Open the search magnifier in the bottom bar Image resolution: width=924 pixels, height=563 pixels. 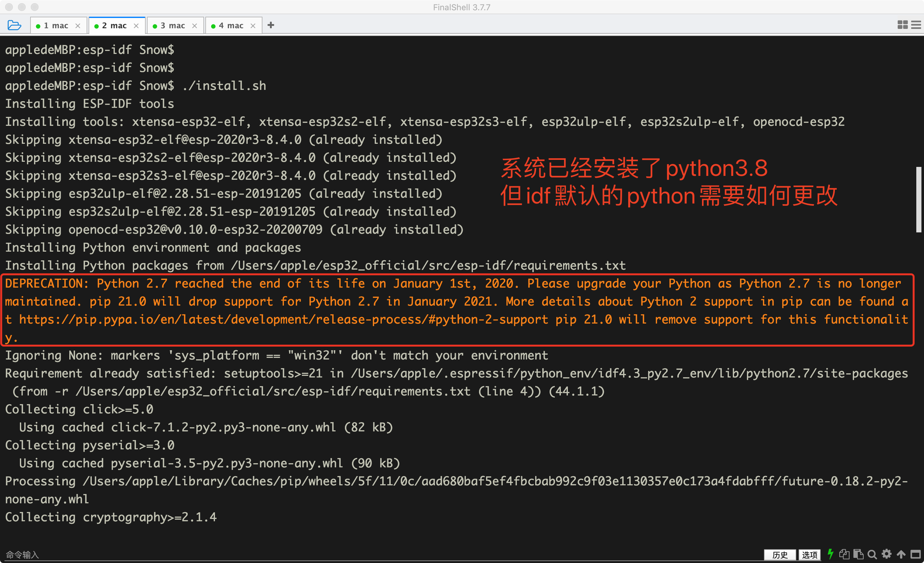[x=873, y=554]
